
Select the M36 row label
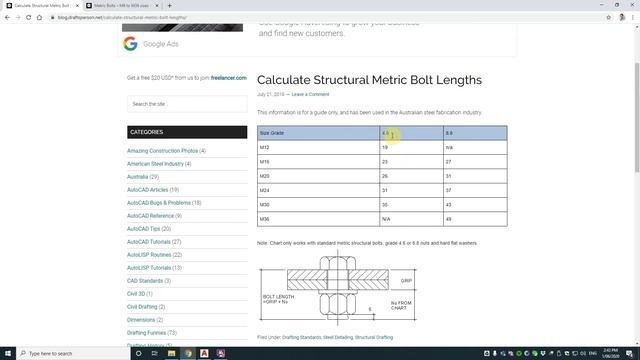coord(264,219)
